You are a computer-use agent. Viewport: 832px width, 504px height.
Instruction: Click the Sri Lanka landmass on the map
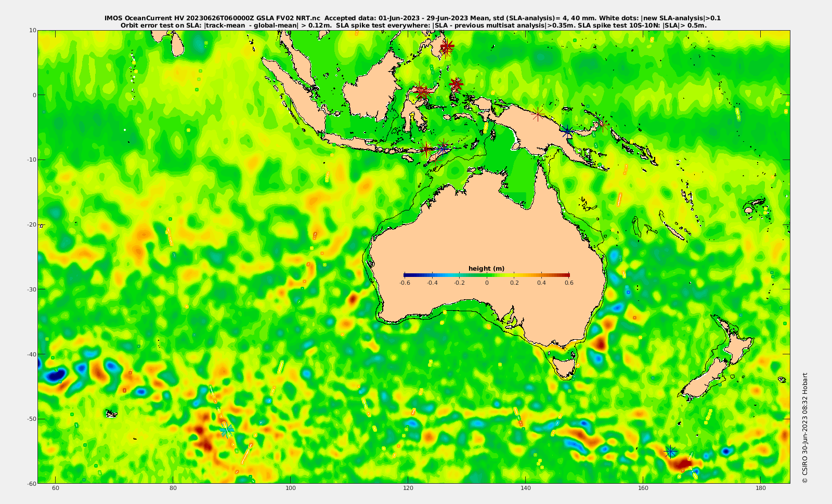(x=177, y=45)
